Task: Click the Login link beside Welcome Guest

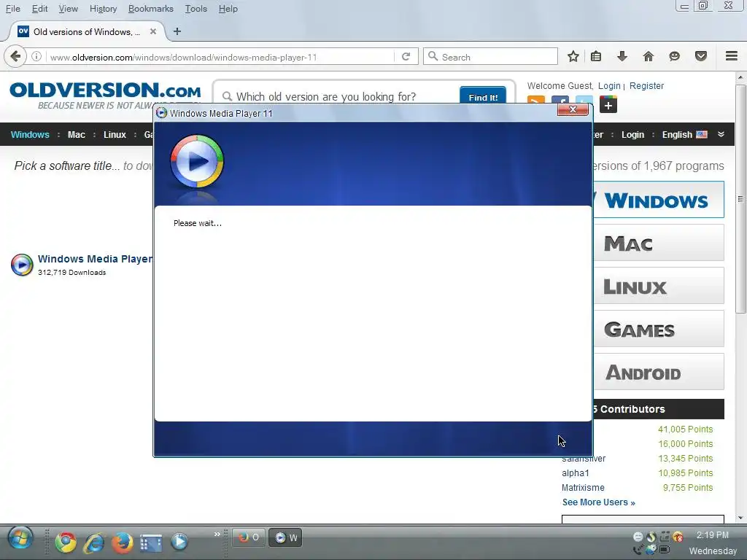Action: click(609, 86)
